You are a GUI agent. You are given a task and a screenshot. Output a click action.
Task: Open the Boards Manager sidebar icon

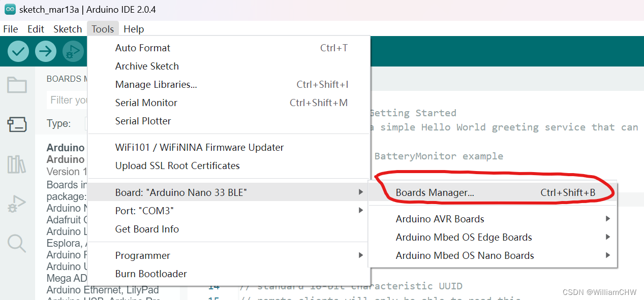[x=17, y=124]
